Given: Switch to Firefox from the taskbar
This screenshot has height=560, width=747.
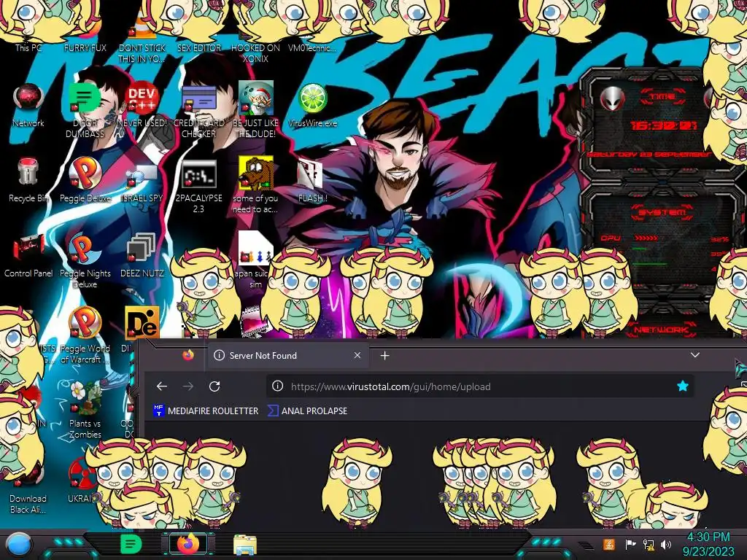Looking at the screenshot, I should pyautogui.click(x=188, y=544).
